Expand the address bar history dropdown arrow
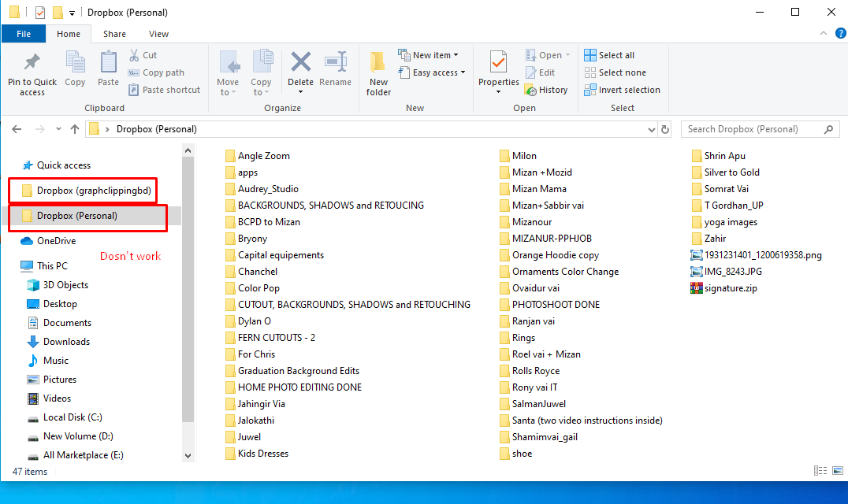The width and height of the screenshot is (848, 504). [650, 129]
